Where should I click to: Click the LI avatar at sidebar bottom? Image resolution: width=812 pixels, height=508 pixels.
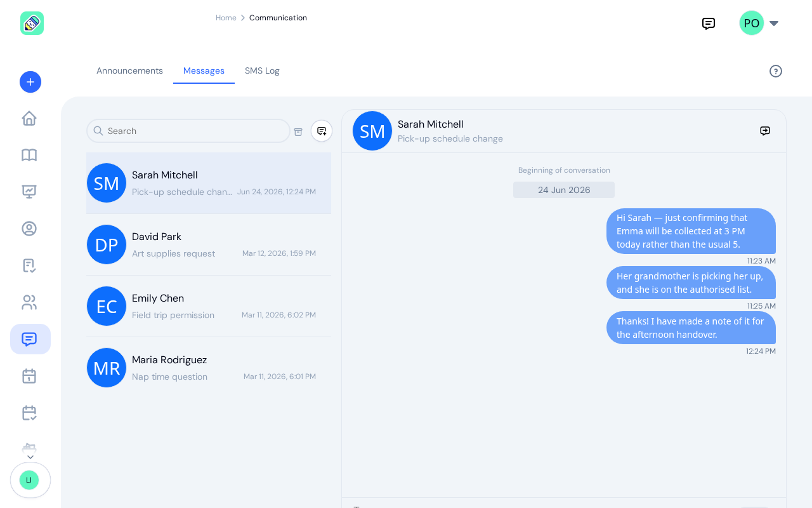click(x=29, y=480)
